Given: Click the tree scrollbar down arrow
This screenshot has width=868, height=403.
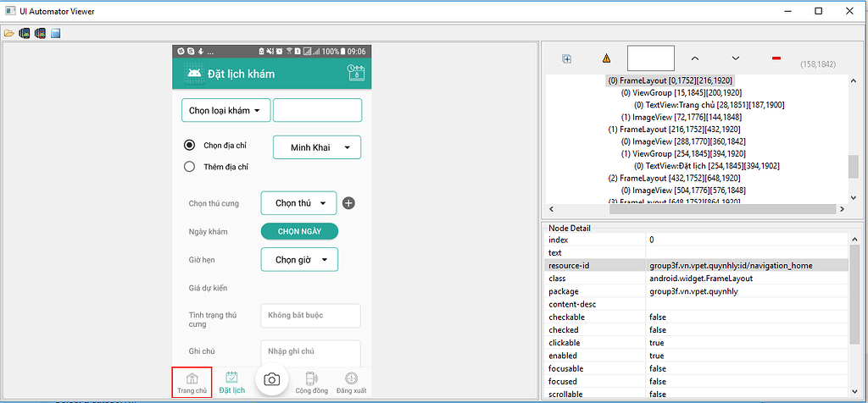Looking at the screenshot, I should 854,198.
